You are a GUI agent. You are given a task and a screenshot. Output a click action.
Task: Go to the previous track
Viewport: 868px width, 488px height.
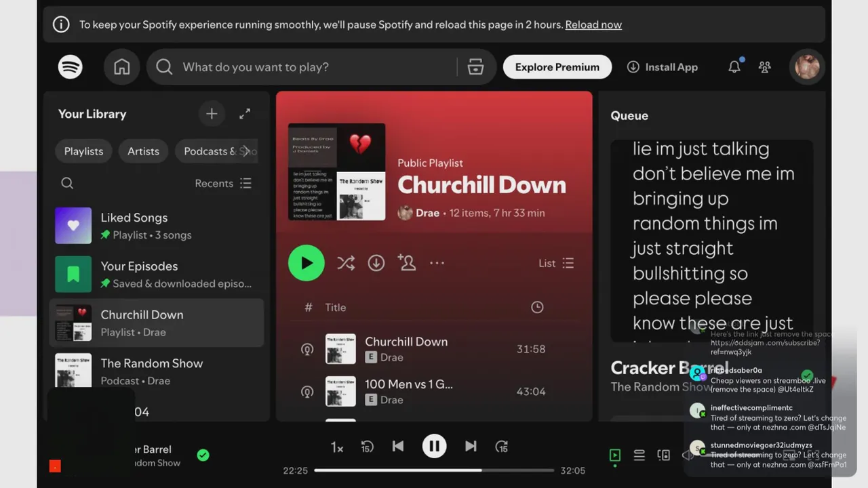pos(398,446)
